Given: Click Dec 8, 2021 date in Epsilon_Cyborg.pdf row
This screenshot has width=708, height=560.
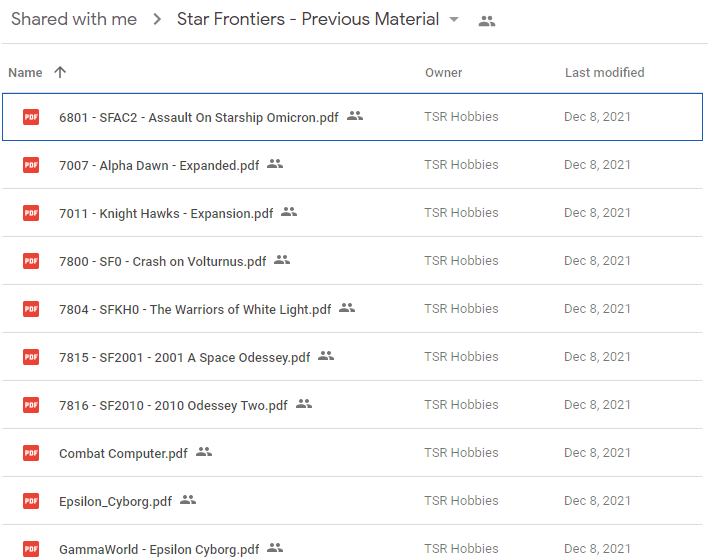Looking at the screenshot, I should [597, 500].
